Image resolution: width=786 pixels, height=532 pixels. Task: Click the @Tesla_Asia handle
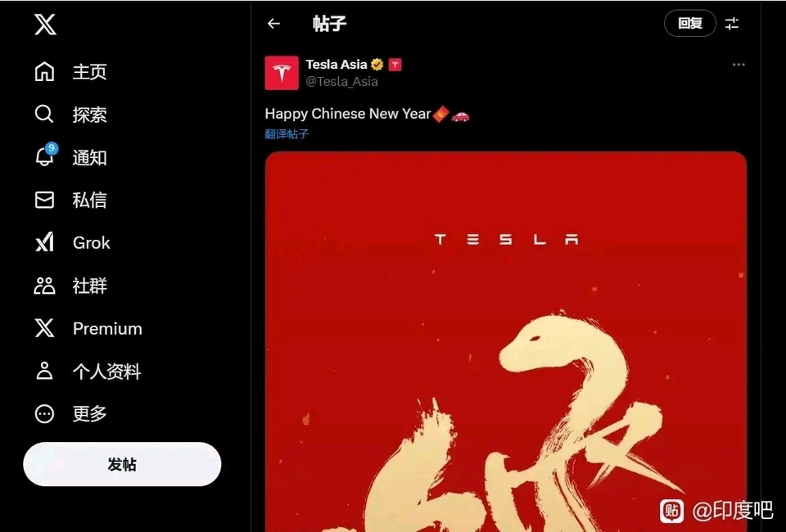(341, 82)
